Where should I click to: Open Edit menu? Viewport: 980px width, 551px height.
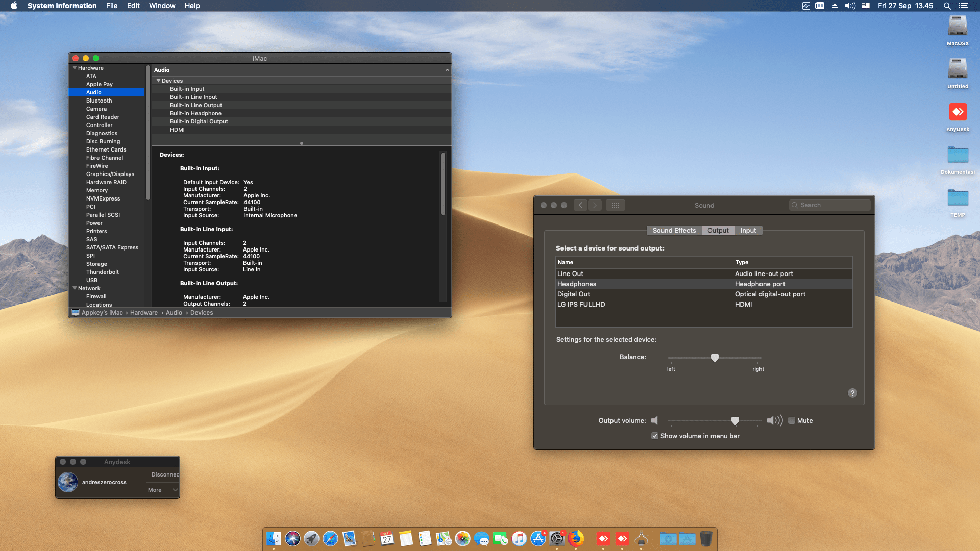click(133, 6)
